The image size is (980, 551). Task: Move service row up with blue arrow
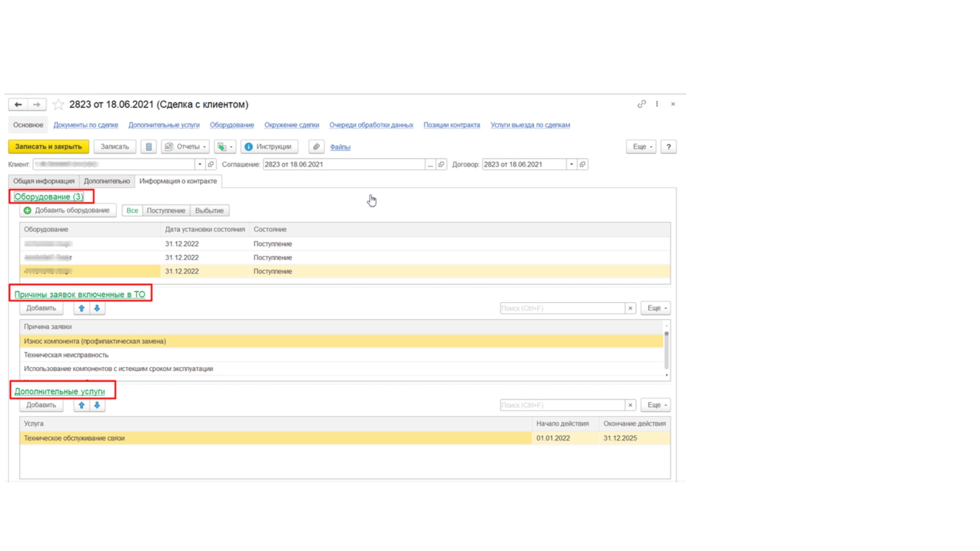click(x=82, y=405)
